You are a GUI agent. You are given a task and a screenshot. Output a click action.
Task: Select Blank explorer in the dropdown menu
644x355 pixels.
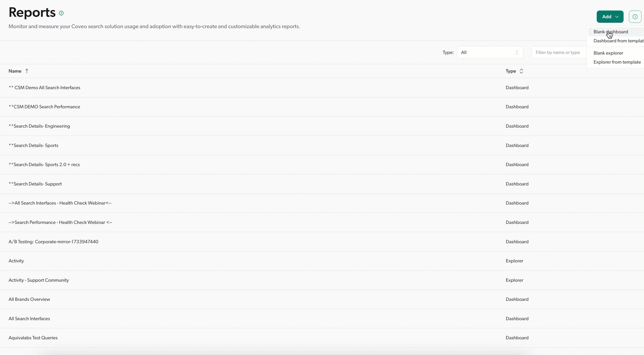click(x=608, y=53)
